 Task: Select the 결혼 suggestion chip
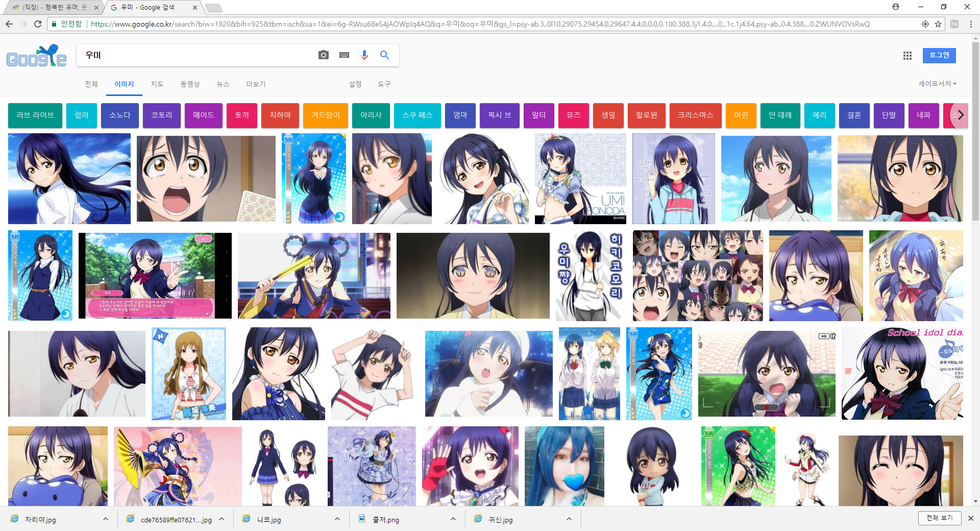click(x=854, y=115)
